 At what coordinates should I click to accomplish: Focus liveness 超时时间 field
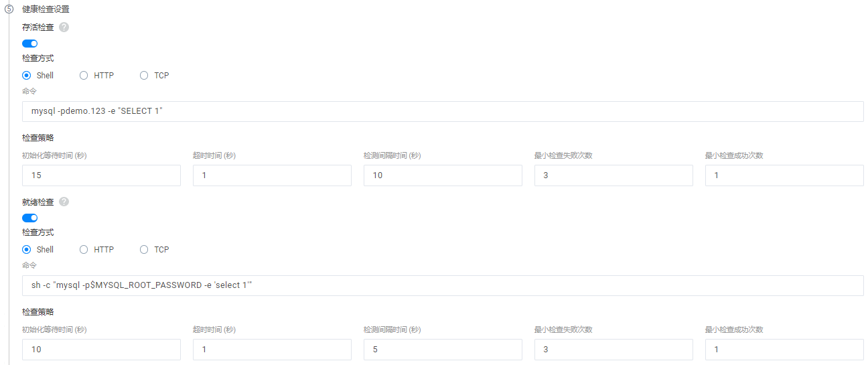[272, 175]
